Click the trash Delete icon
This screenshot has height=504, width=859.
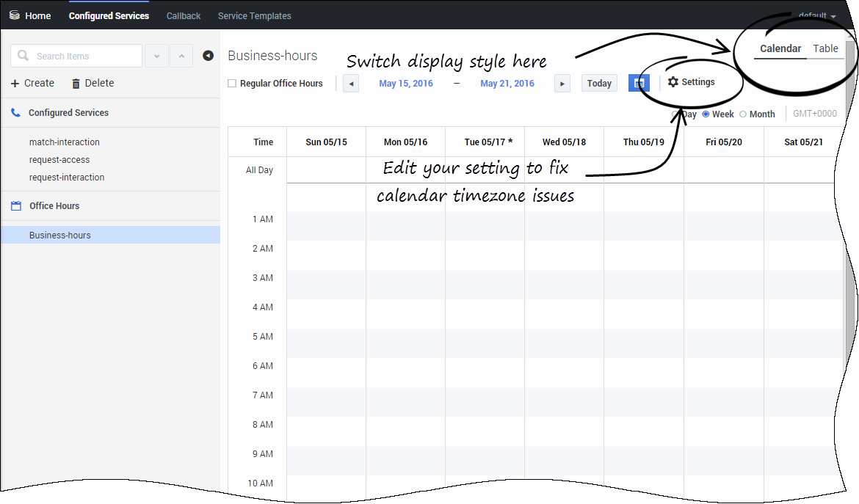[76, 84]
